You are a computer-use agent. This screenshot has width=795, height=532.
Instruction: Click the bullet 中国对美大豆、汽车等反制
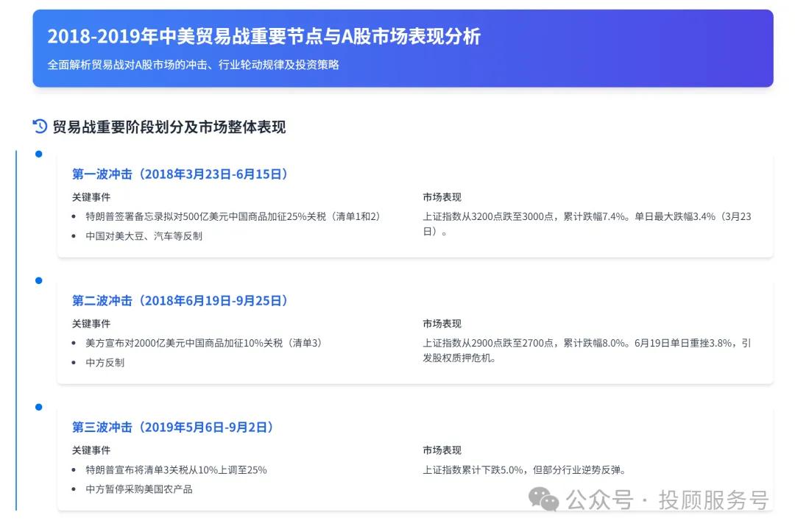click(x=144, y=236)
